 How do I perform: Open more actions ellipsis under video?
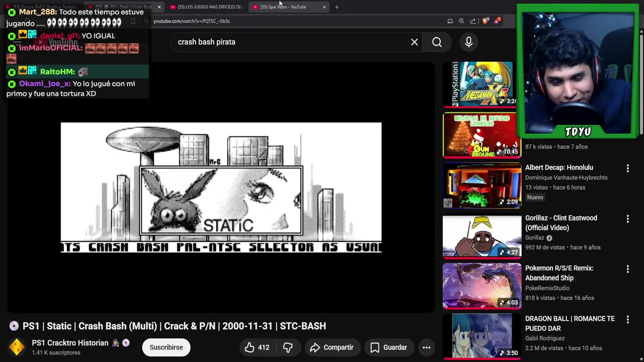[426, 347]
